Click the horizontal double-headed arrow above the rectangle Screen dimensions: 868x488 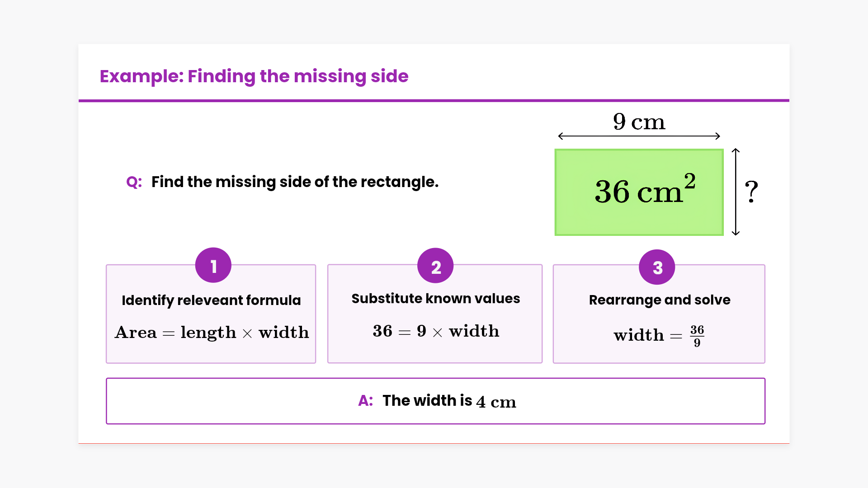pyautogui.click(x=639, y=136)
